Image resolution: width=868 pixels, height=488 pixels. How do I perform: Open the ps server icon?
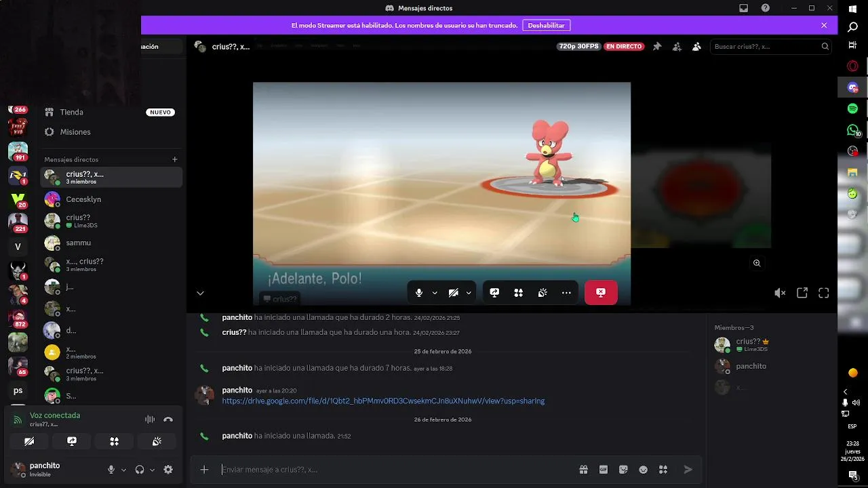[18, 390]
